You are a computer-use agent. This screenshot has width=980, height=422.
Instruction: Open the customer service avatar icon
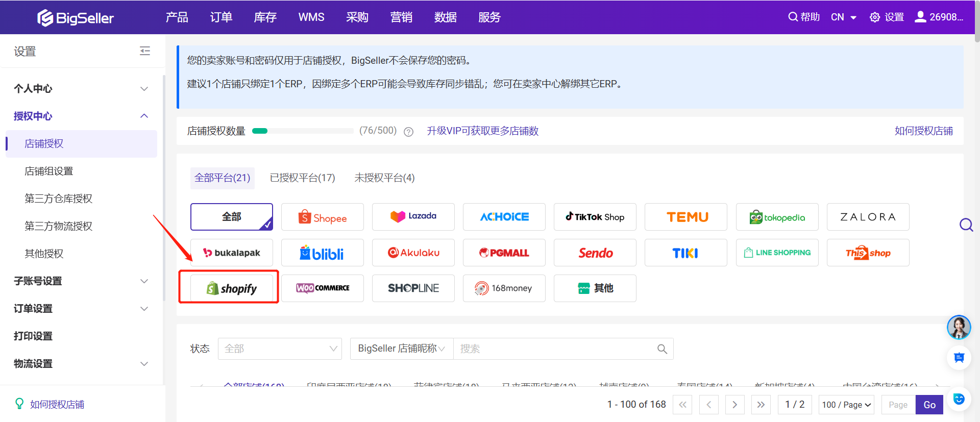coord(959,327)
